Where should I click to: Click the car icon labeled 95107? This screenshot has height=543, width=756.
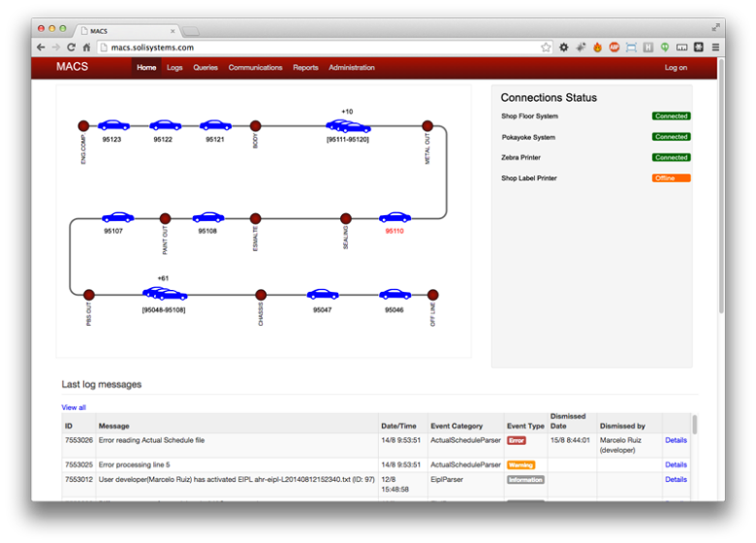(x=117, y=218)
